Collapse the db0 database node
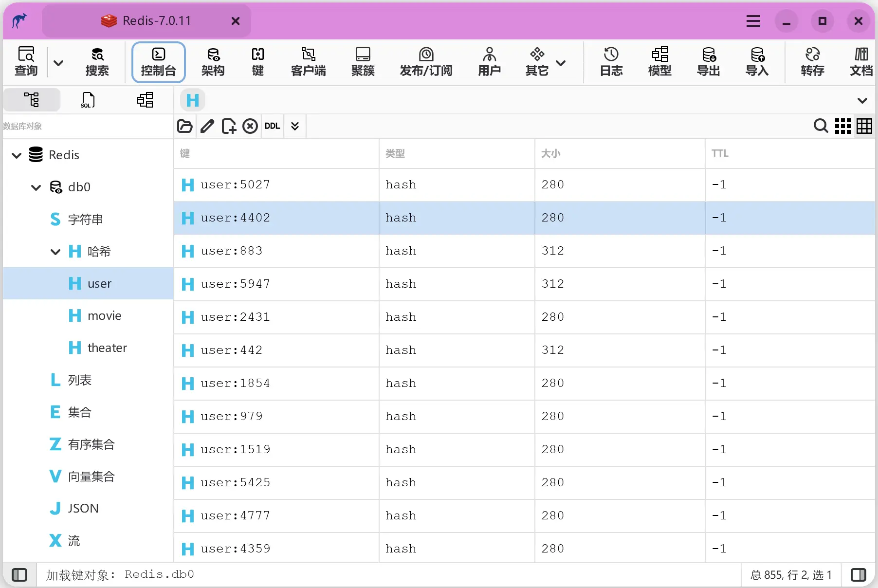The width and height of the screenshot is (878, 588). (x=36, y=187)
